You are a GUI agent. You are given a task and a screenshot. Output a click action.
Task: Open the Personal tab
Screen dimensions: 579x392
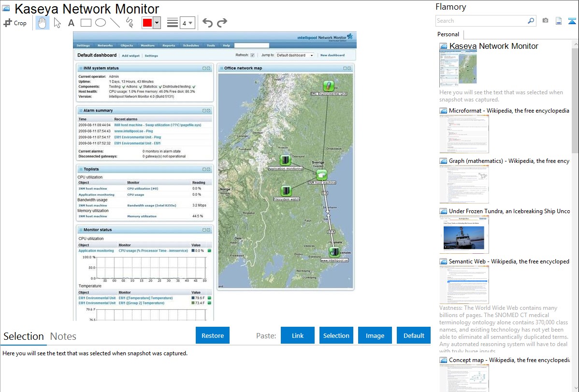tap(448, 34)
